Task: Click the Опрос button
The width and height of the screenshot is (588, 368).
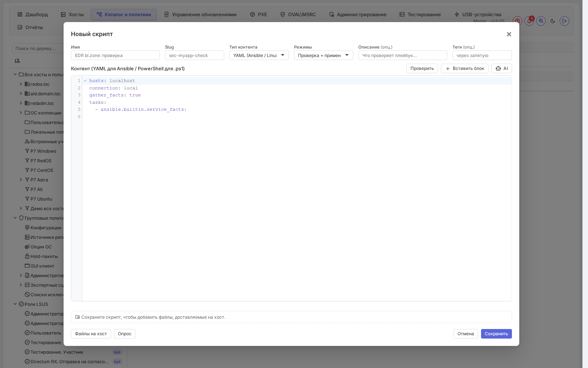Action: [125, 334]
